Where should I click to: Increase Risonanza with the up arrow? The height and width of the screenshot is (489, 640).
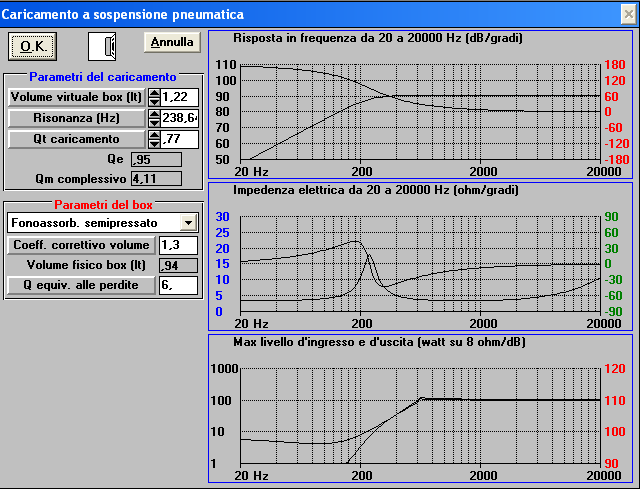[x=154, y=114]
